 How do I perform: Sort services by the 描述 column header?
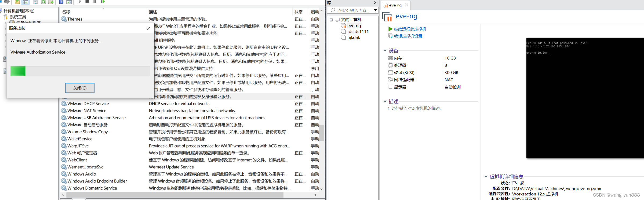[219, 12]
